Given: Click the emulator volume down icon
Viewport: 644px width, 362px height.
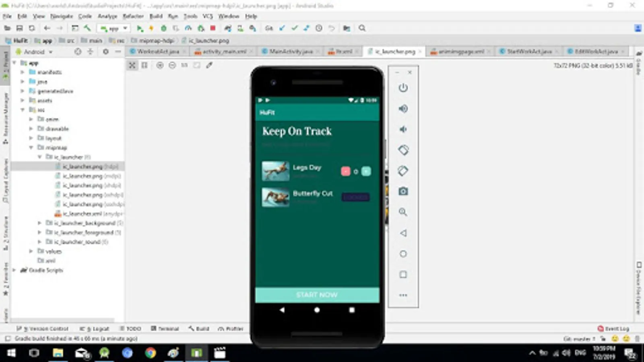Looking at the screenshot, I should coord(403,129).
